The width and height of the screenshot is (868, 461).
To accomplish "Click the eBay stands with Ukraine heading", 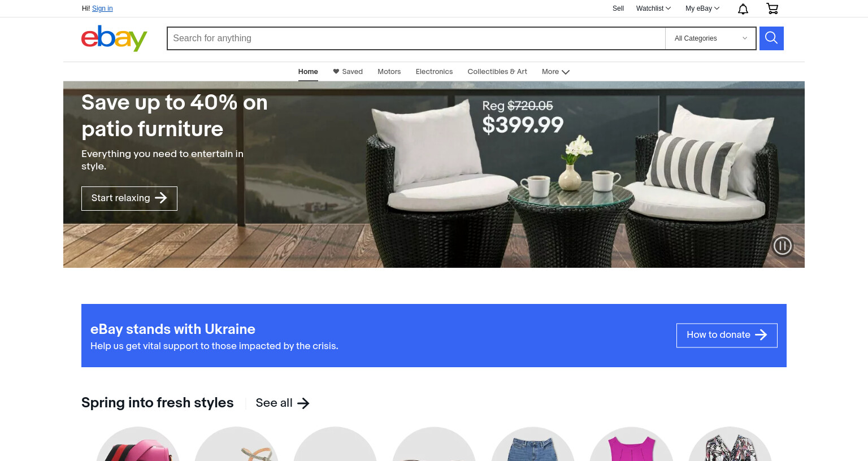I will pyautogui.click(x=173, y=329).
